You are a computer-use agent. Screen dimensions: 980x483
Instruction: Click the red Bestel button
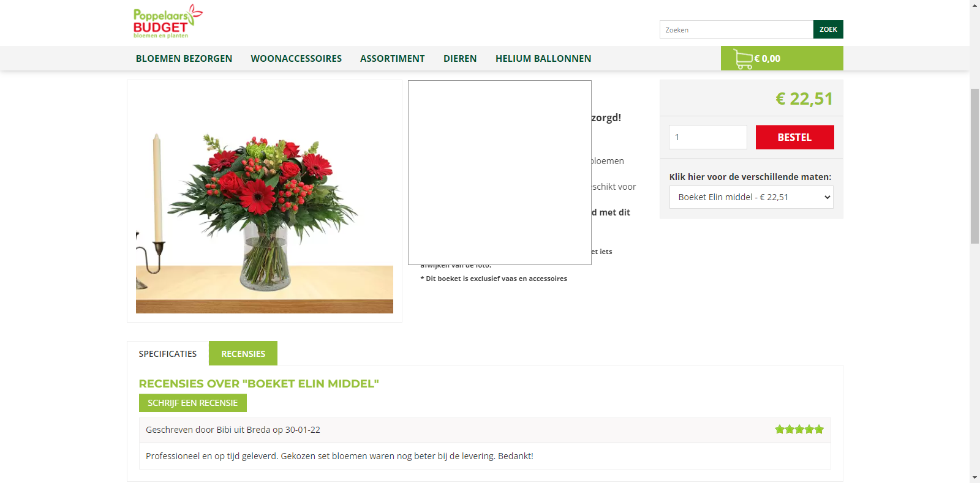pyautogui.click(x=794, y=137)
